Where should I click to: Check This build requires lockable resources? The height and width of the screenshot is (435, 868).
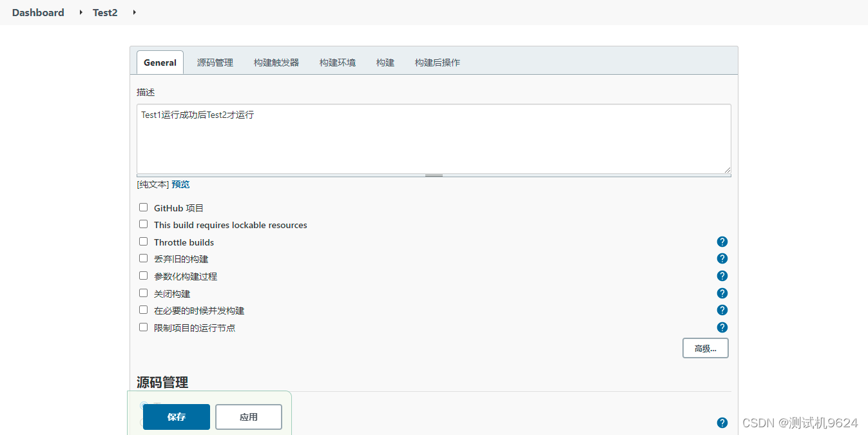coord(143,224)
